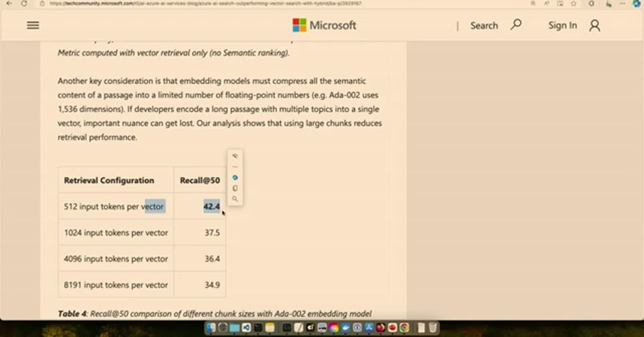Search selected text with mini toolbar magnifier
This screenshot has height=337, width=644.
235,199
